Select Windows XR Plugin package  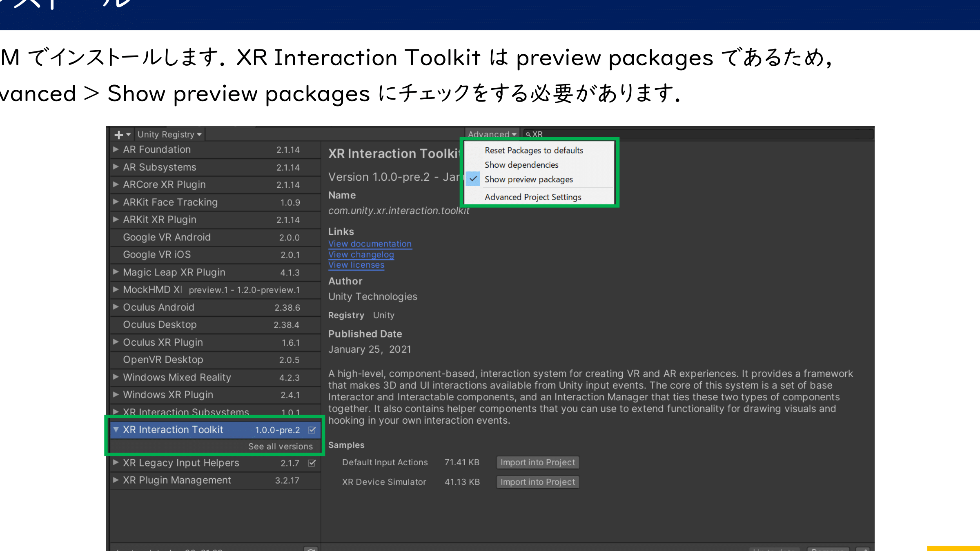(215, 395)
